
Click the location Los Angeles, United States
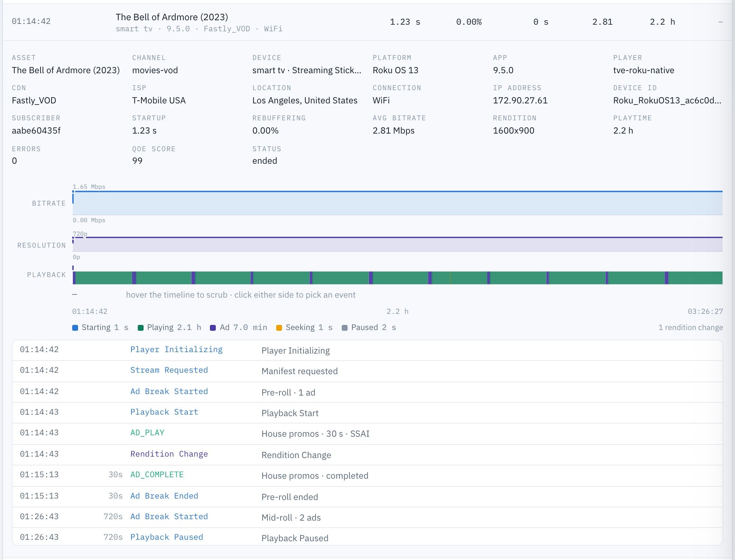[305, 100]
